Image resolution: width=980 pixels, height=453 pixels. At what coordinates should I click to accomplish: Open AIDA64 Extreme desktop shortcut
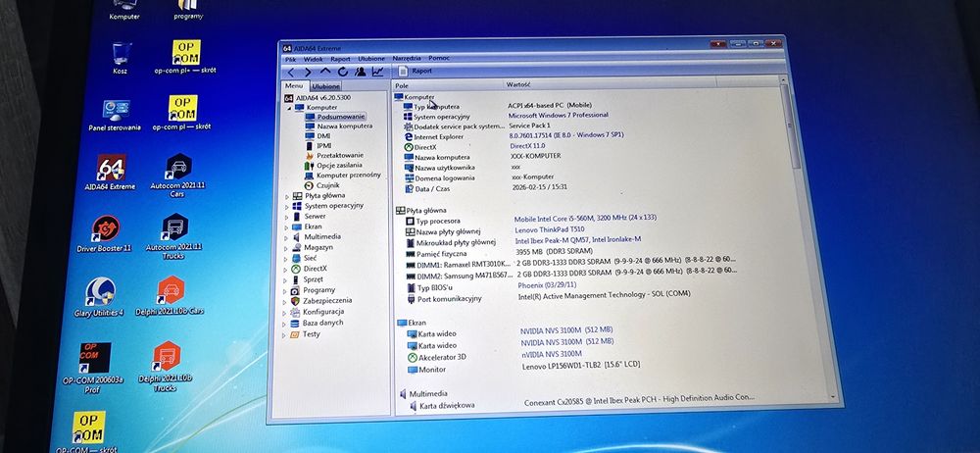(x=111, y=173)
